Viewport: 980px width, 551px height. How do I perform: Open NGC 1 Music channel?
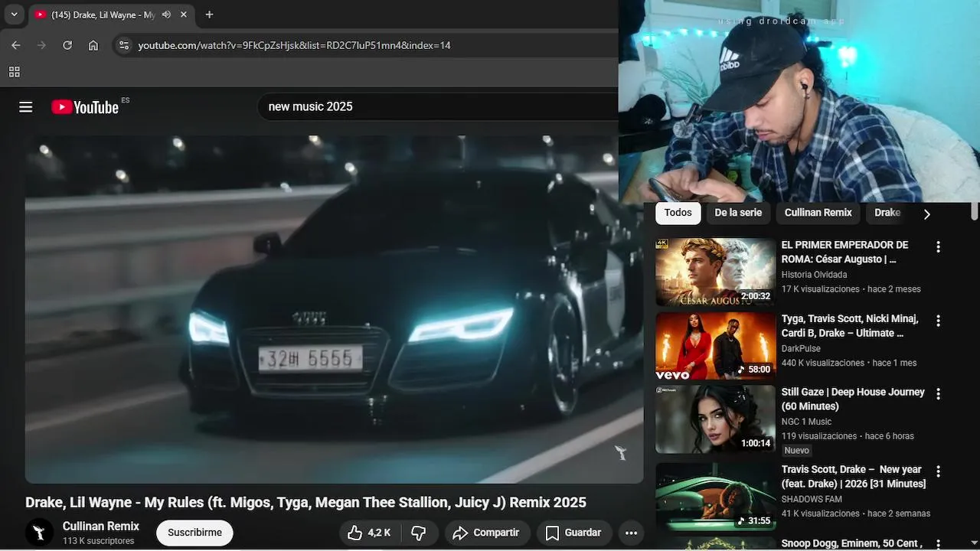(x=806, y=422)
